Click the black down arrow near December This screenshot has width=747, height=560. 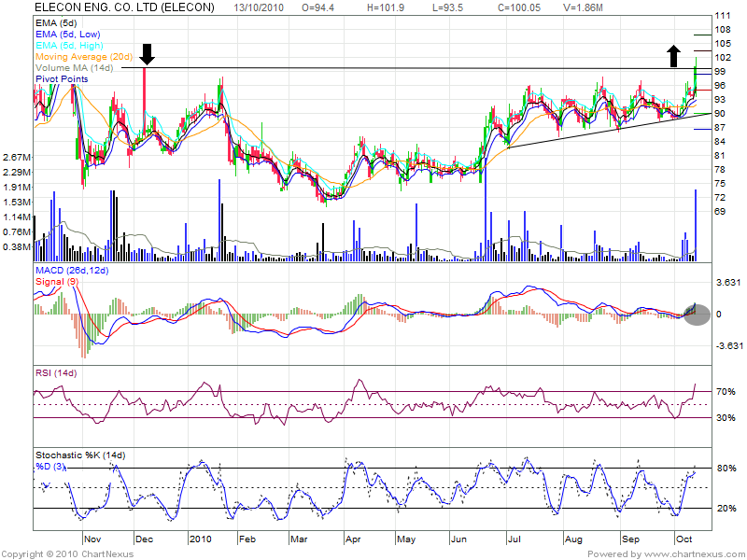pos(145,53)
